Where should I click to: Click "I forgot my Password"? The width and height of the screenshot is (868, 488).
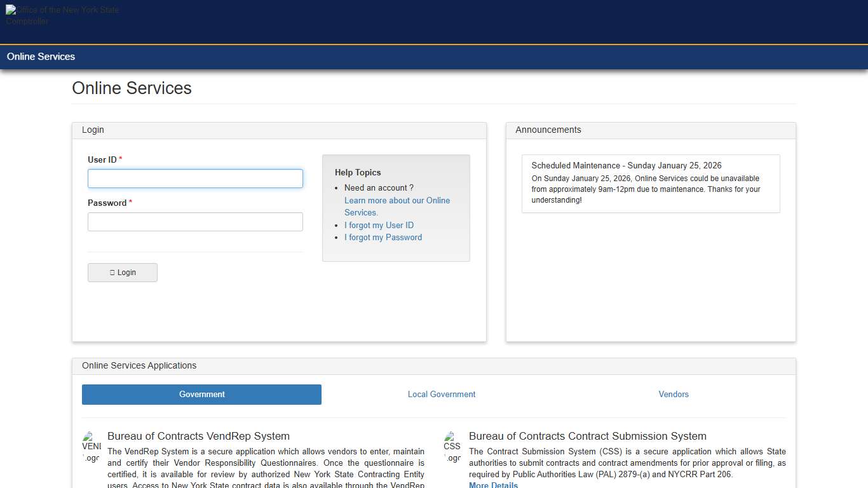tap(383, 237)
